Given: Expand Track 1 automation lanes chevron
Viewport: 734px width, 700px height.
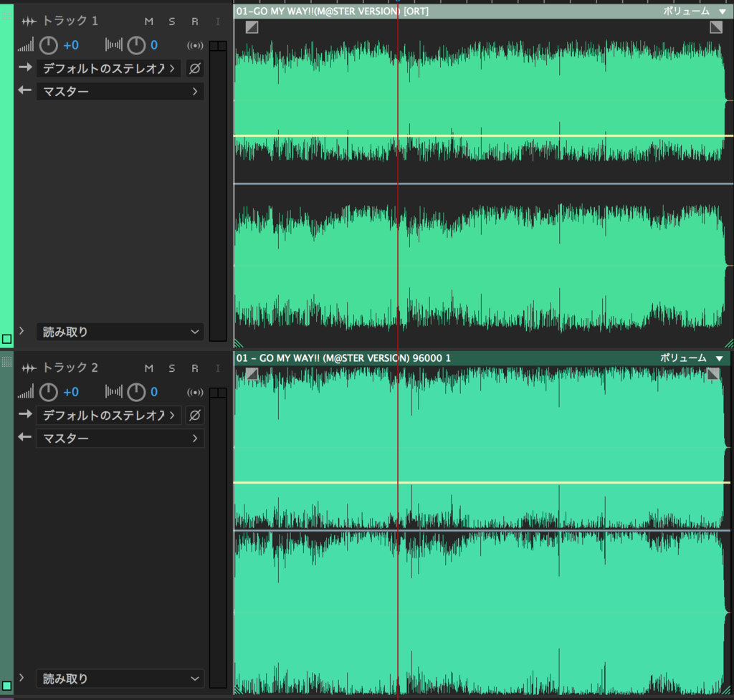Looking at the screenshot, I should tap(22, 331).
